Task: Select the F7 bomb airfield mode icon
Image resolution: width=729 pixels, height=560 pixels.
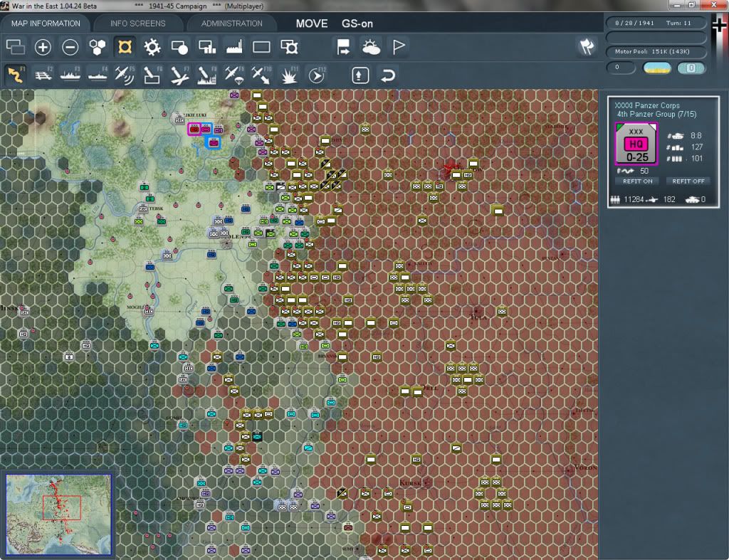Action: (179, 75)
